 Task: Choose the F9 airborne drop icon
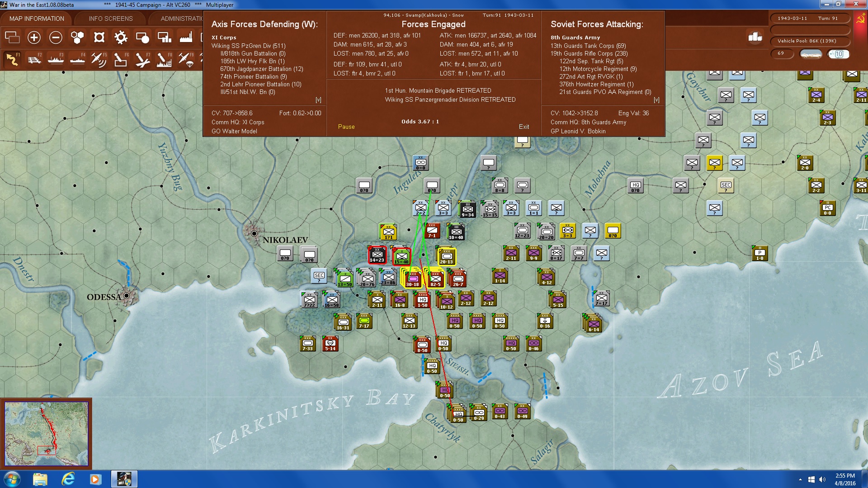[186, 59]
